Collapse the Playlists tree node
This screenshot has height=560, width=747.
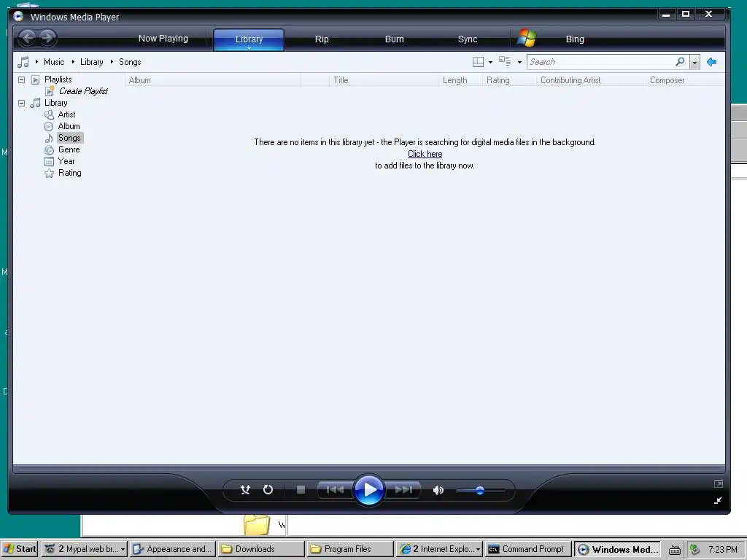coord(21,79)
